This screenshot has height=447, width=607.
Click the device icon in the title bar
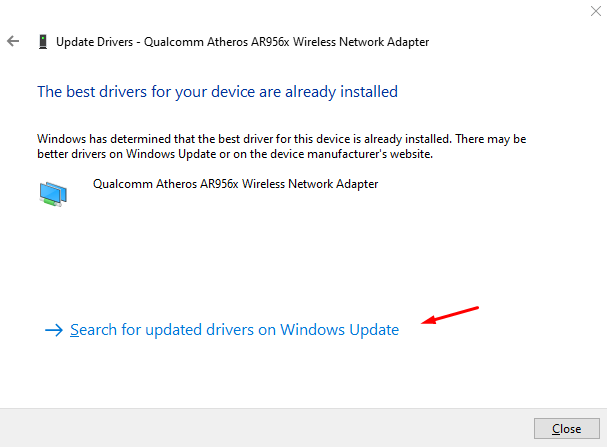tap(40, 42)
